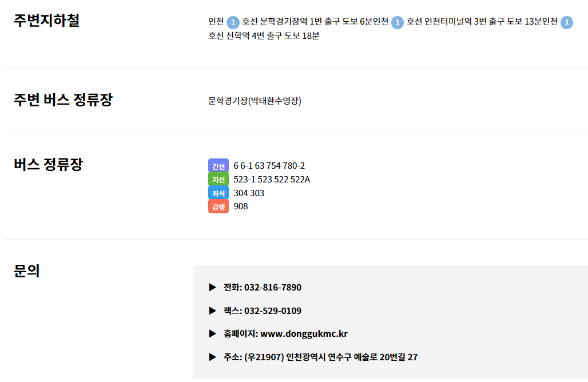Click the triangle bullet beside 팩스
This screenshot has height=382, width=588.
pos(213,311)
